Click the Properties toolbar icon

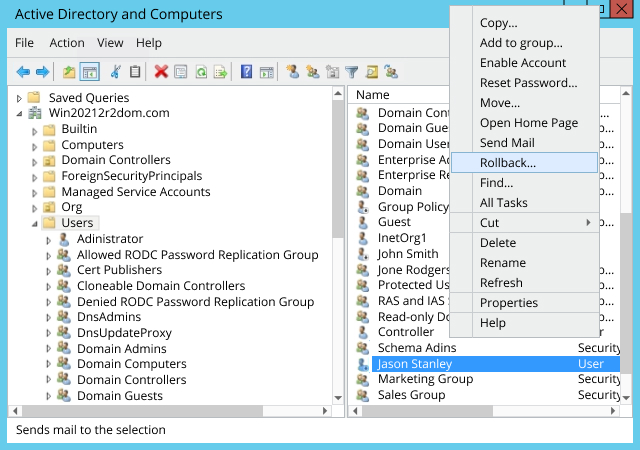tap(180, 72)
